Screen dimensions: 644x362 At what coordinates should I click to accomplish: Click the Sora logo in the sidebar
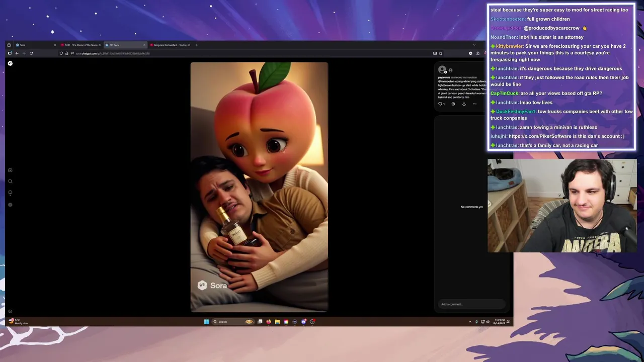click(10, 63)
